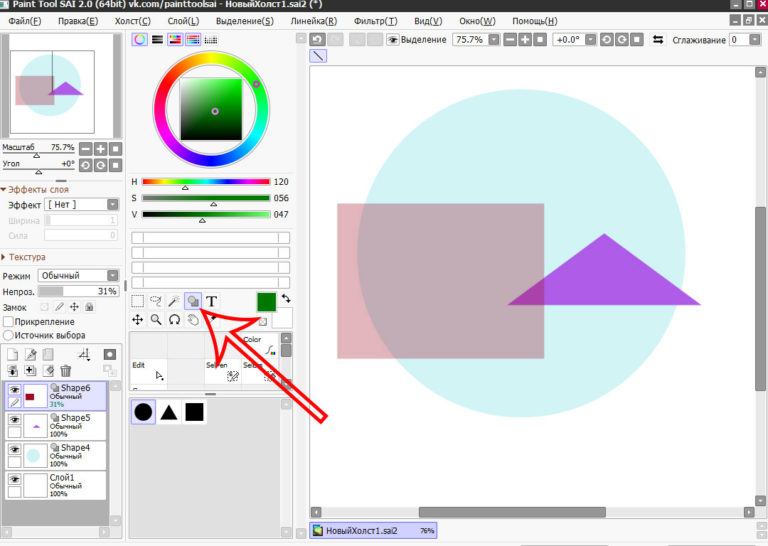Open the Слой menu
The height and width of the screenshot is (546, 768).
click(x=182, y=21)
